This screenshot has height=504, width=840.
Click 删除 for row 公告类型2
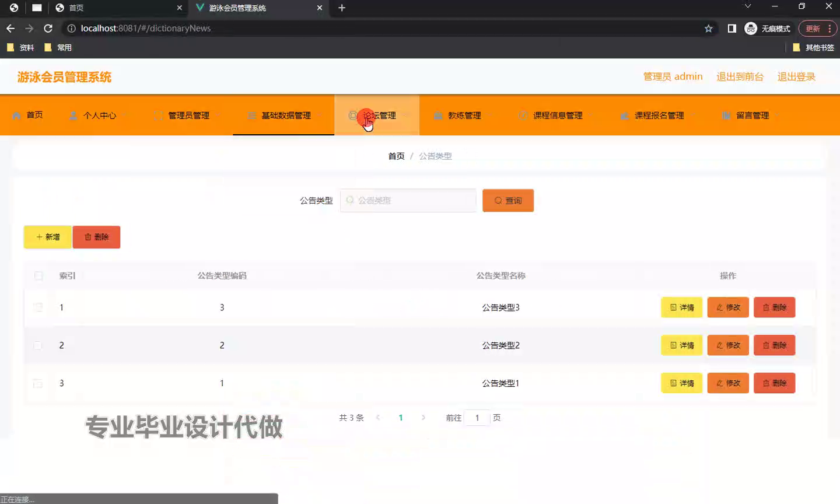pos(775,345)
